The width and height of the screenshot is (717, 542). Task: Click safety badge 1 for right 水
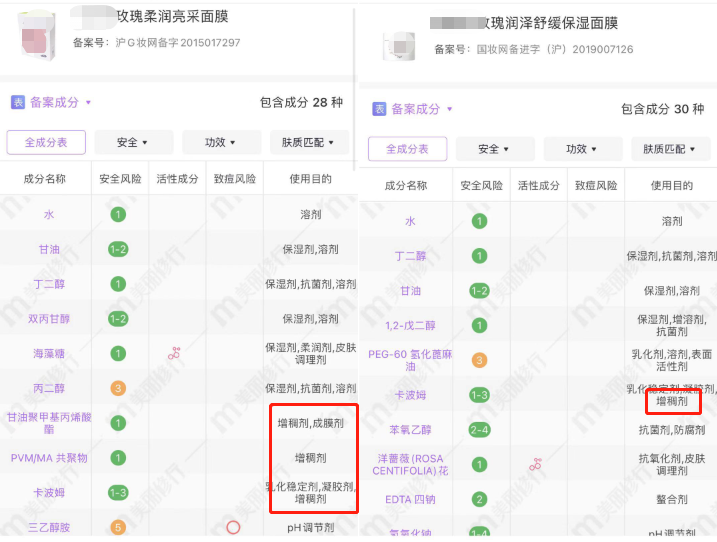tap(479, 221)
